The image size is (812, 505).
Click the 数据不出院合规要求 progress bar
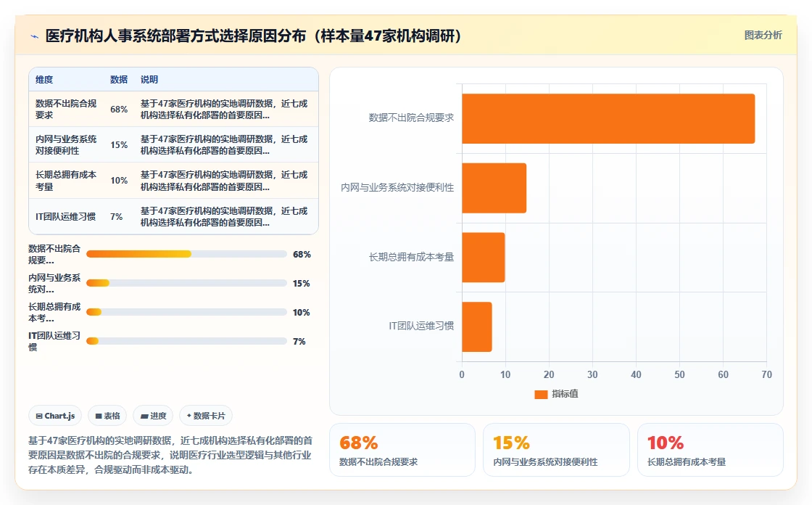pyautogui.click(x=186, y=254)
